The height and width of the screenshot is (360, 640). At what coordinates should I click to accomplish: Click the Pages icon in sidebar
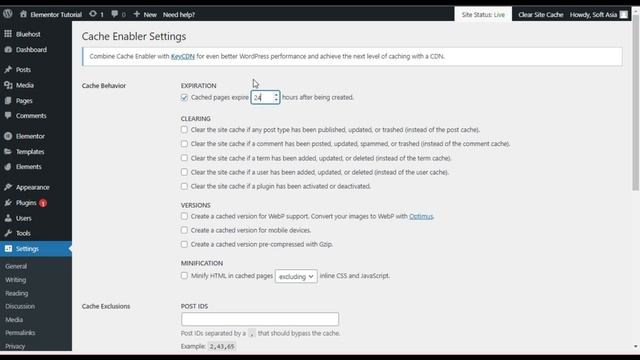[8, 100]
